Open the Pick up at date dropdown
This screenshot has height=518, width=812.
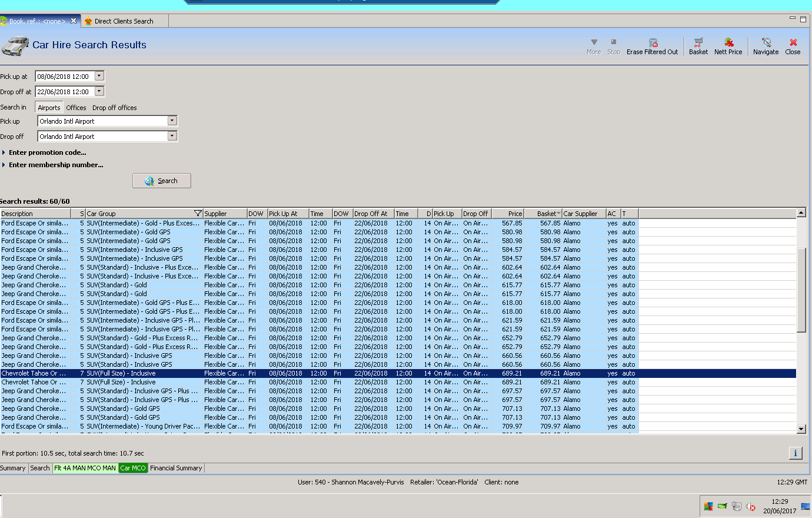coord(99,76)
